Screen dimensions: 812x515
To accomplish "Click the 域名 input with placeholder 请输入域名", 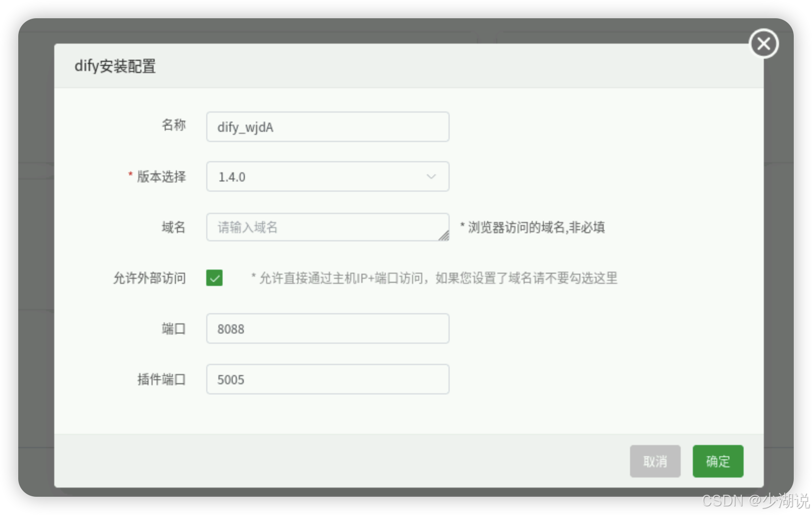I will (327, 227).
